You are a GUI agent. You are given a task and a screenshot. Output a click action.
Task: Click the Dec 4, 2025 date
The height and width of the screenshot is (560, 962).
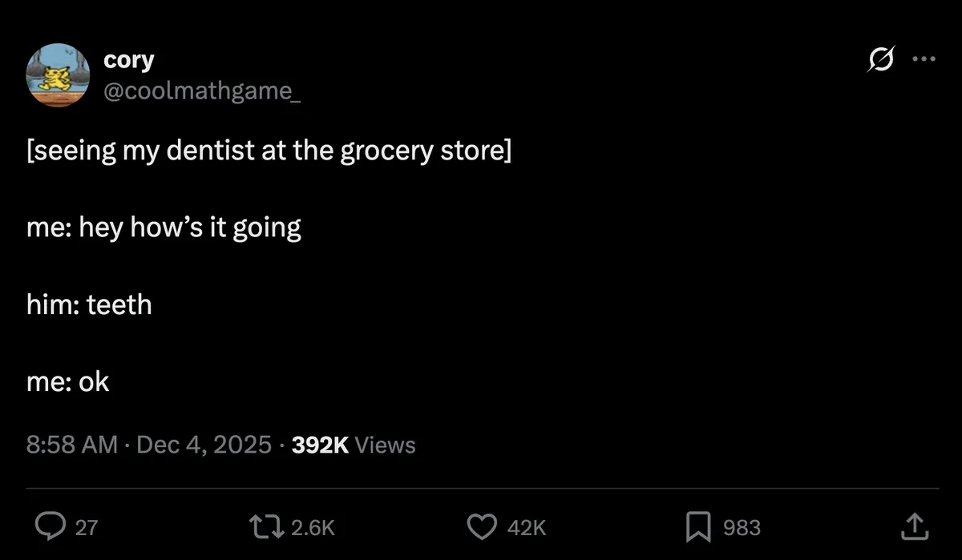204,445
